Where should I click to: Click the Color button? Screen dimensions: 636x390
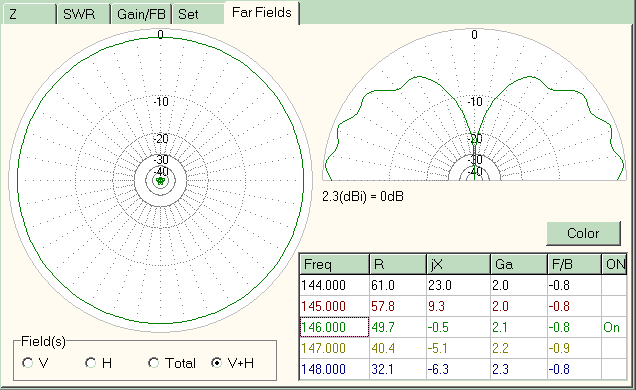583,233
